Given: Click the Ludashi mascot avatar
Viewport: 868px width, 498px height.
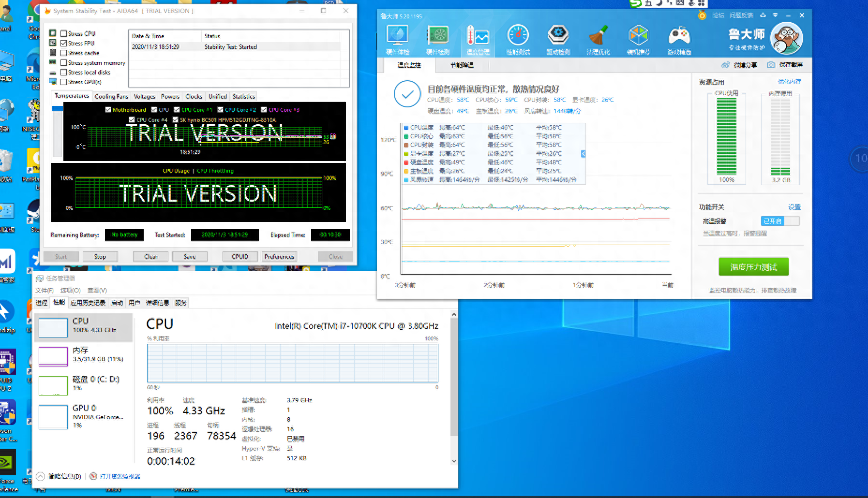Looking at the screenshot, I should tap(786, 38).
